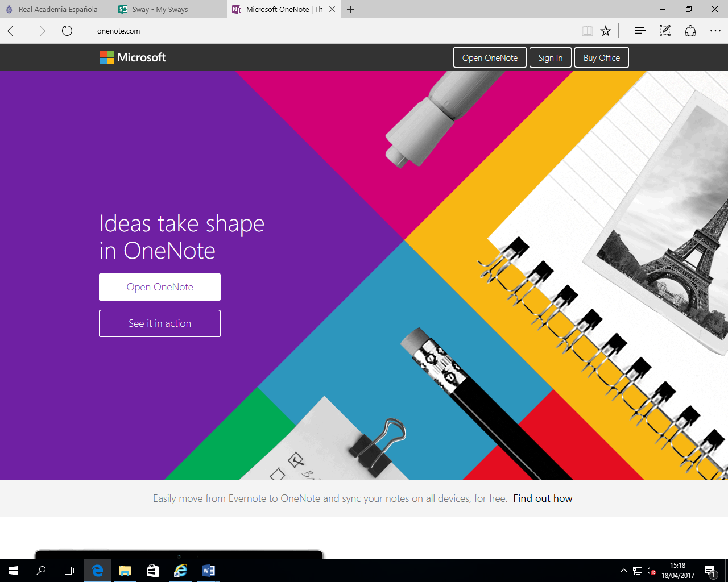The height and width of the screenshot is (582, 728).
Task: Follow the Find out how link
Action: [543, 498]
